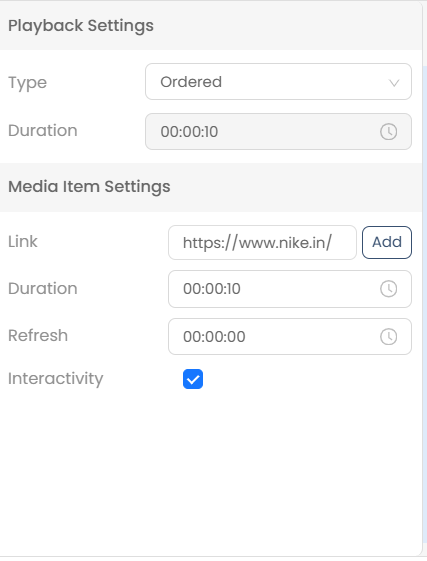Click the Playback Settings Duration time field
This screenshot has height=561, width=427.
coord(278,132)
